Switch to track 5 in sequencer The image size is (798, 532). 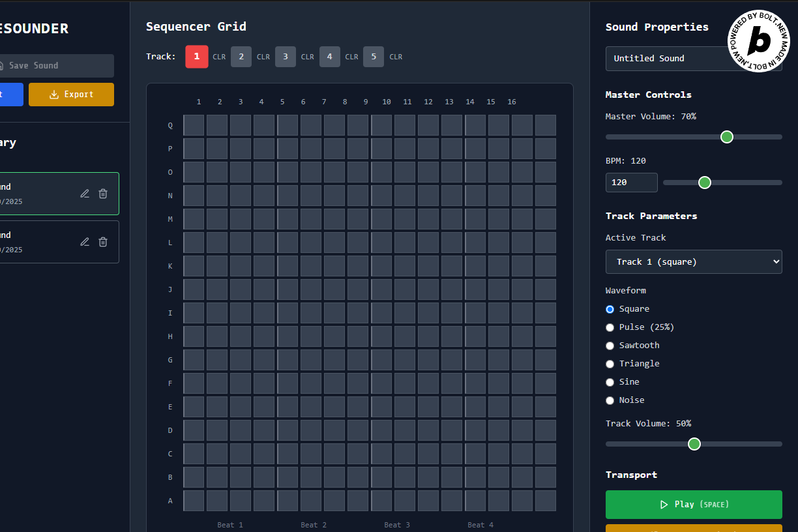click(374, 57)
